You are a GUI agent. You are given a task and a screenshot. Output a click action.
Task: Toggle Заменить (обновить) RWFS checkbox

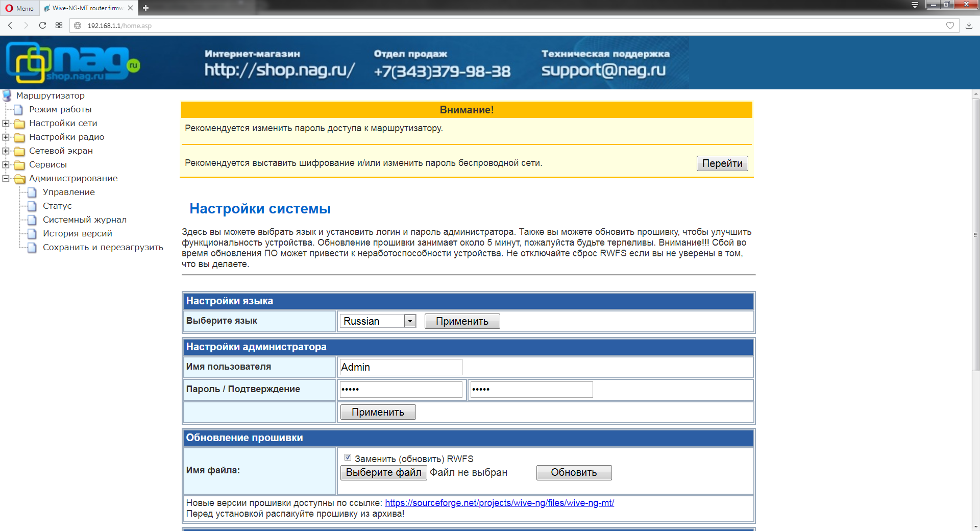(x=348, y=457)
